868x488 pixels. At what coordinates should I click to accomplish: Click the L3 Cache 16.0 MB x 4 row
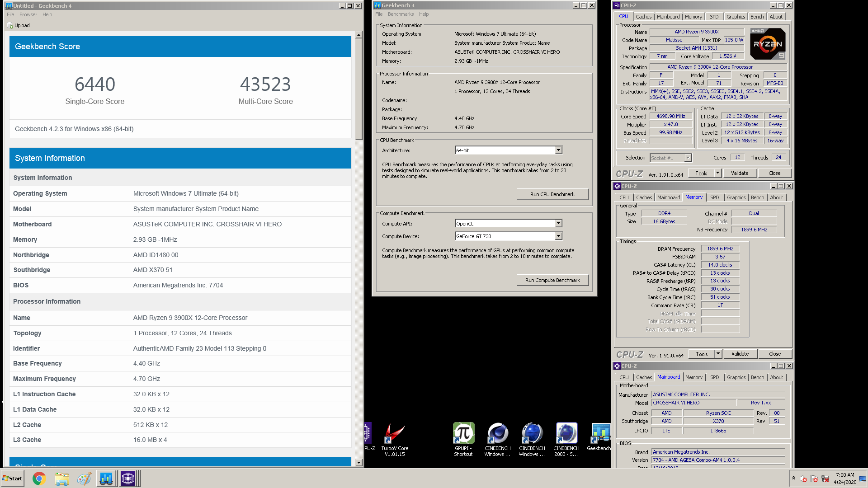click(x=180, y=440)
